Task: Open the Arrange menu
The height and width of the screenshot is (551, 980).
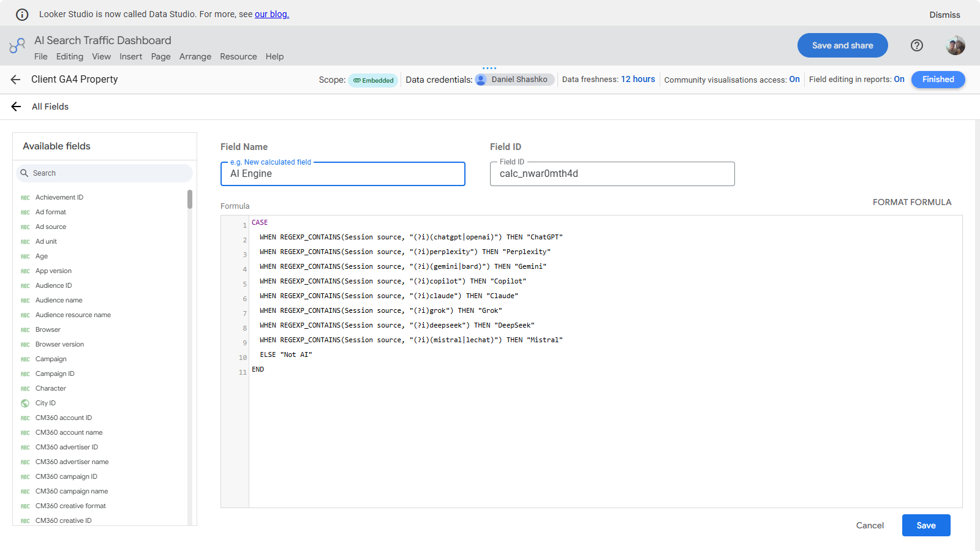Action: point(195,56)
